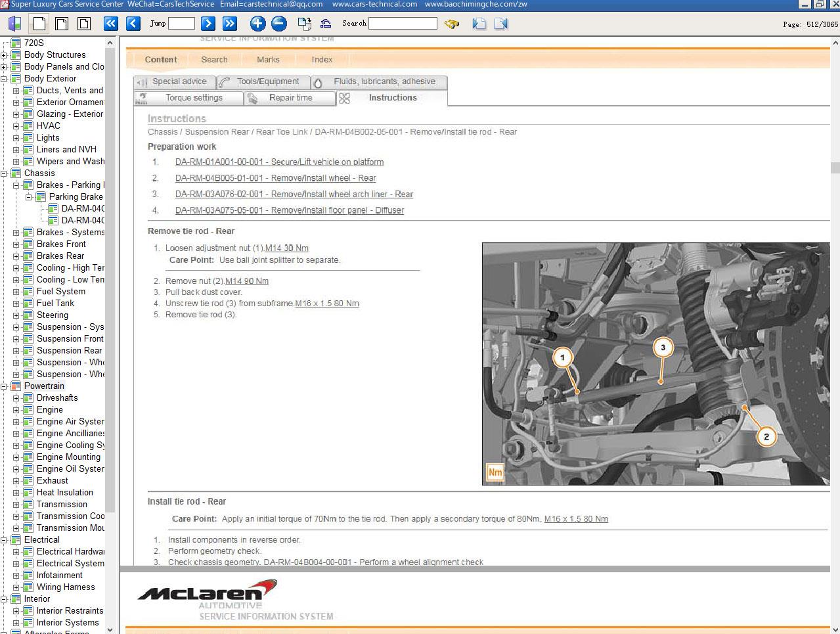Open Remove/Install wheel arch liner link

tap(294, 194)
